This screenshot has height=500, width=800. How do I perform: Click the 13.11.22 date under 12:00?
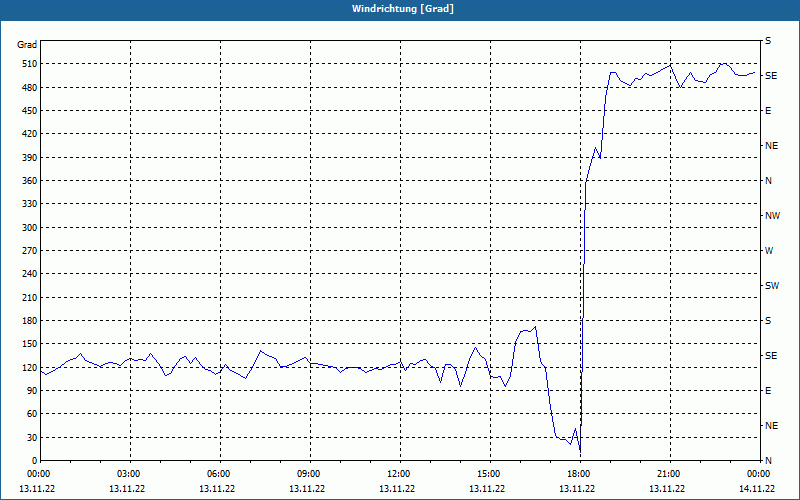click(x=397, y=489)
